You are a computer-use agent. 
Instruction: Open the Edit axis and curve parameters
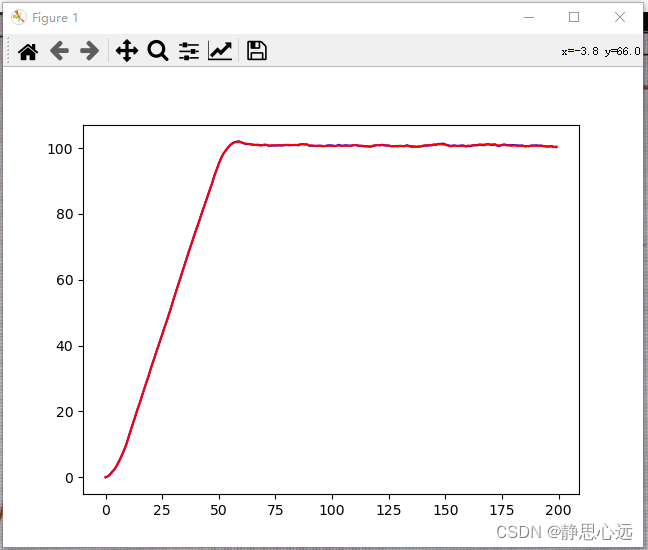coord(220,51)
